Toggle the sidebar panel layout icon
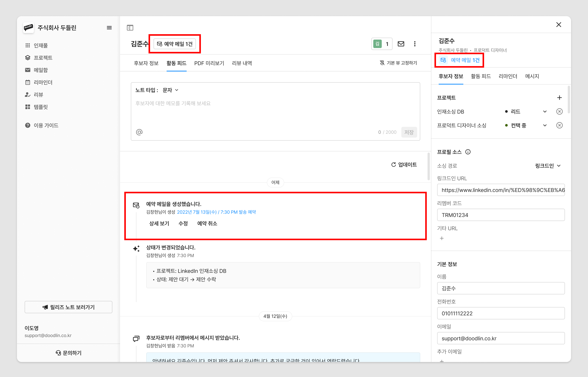 click(130, 28)
